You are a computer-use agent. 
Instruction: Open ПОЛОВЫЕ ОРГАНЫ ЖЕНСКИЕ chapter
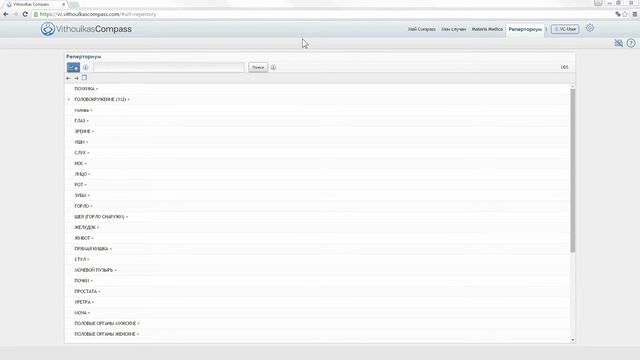pos(106,334)
